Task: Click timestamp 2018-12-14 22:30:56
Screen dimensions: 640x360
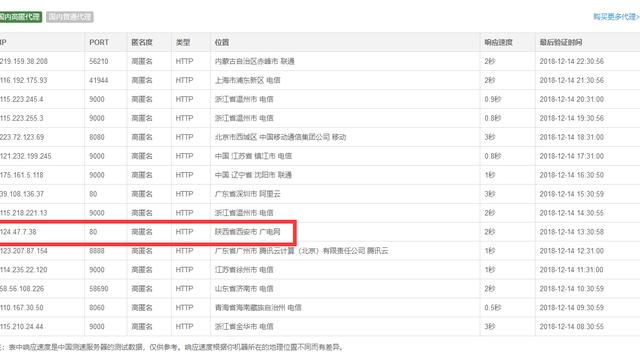Action: 571,61
